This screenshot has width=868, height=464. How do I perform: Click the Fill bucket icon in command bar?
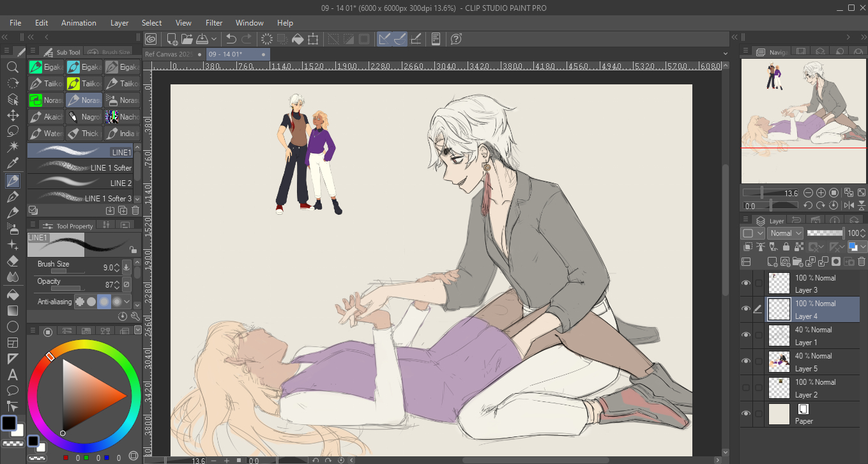pyautogui.click(x=298, y=39)
